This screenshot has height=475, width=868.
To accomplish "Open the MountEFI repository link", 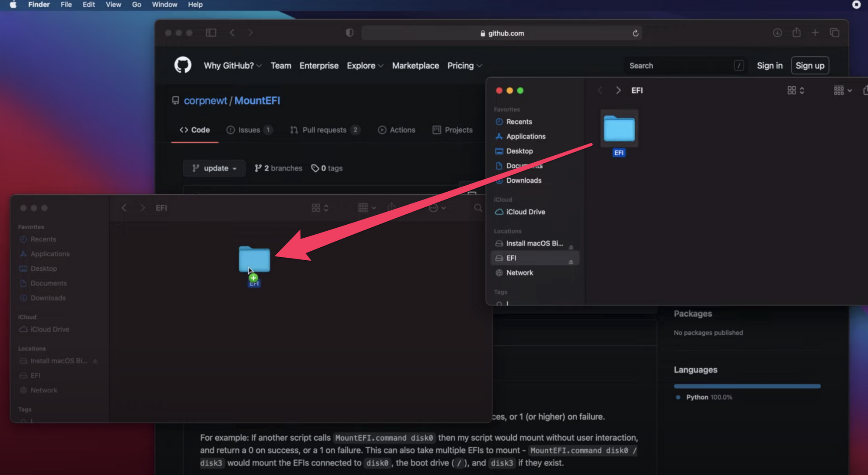I will point(257,101).
